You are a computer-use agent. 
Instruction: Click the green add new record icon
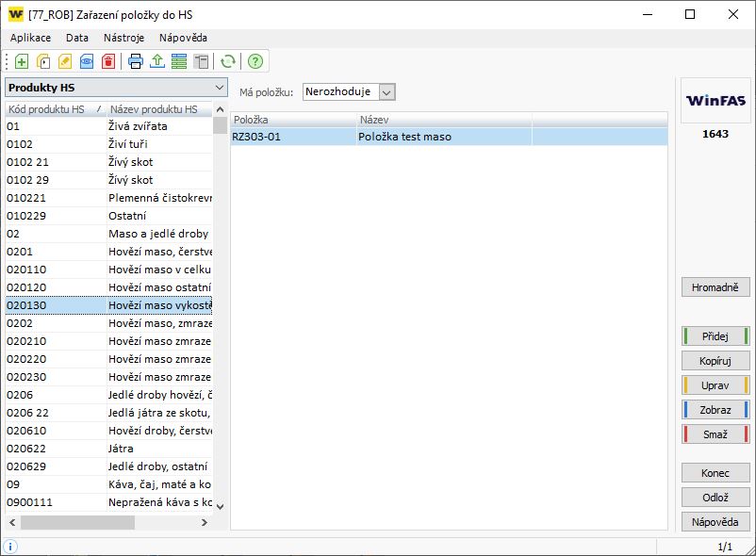[x=22, y=61]
